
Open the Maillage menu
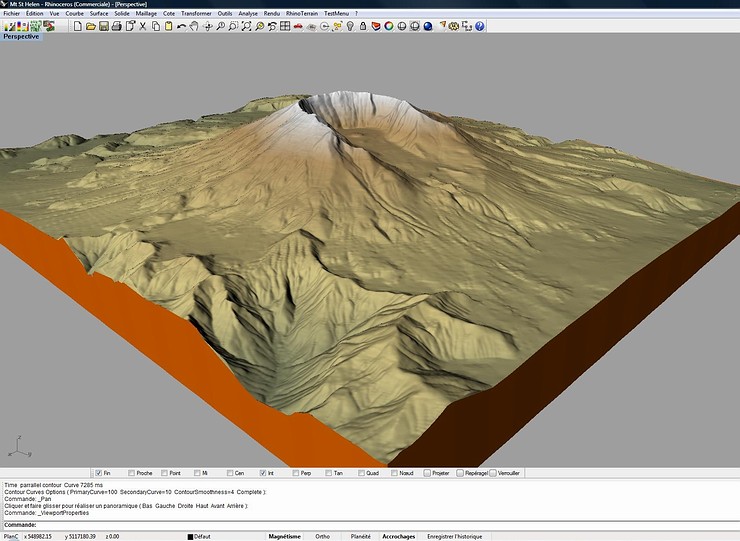tap(146, 13)
